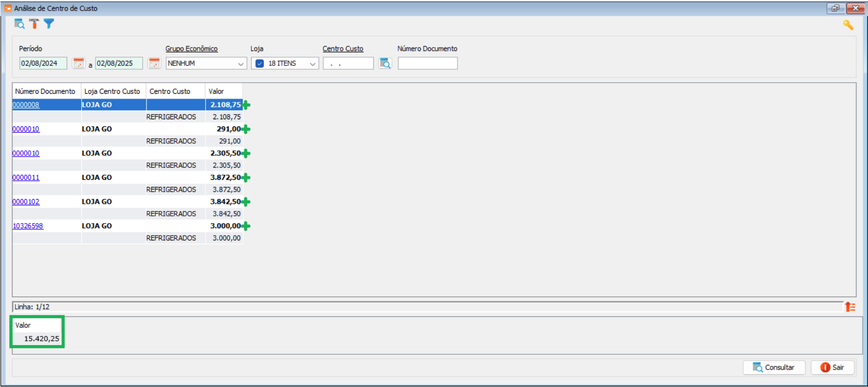Viewport: 868px width, 387px height.
Task: Click the blue filter funnel icon
Action: tap(49, 24)
